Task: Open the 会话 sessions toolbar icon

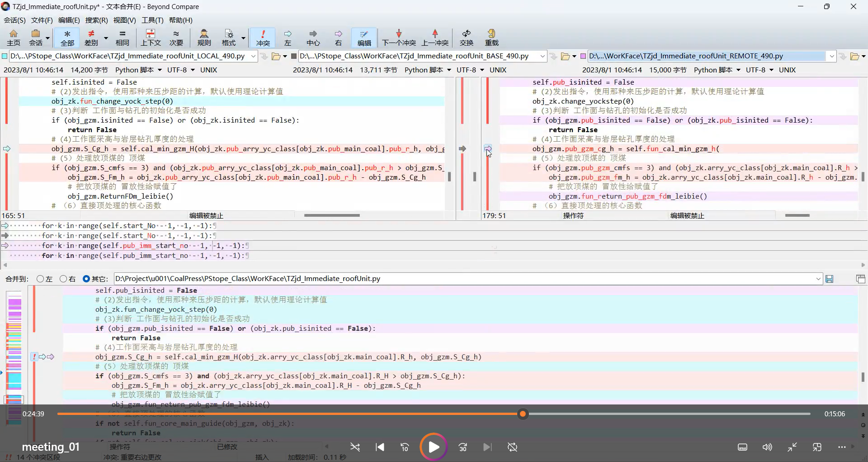Action: click(x=36, y=38)
